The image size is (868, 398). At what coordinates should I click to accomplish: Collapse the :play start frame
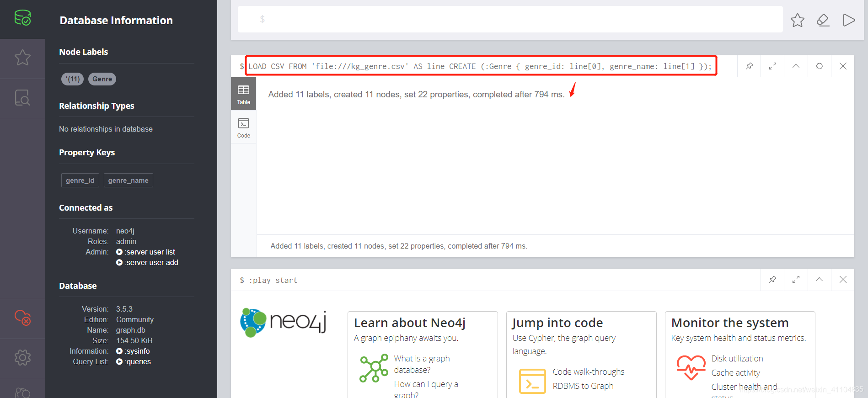(x=819, y=280)
